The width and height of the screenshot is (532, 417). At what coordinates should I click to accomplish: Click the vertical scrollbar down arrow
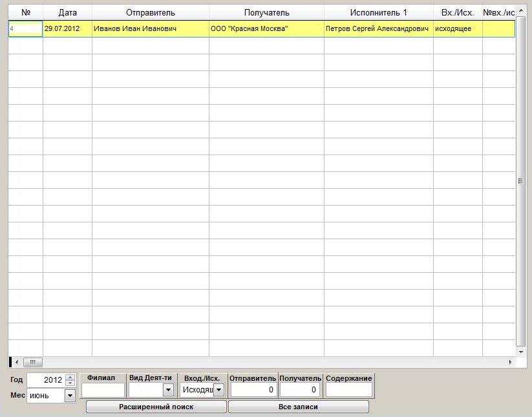(521, 352)
